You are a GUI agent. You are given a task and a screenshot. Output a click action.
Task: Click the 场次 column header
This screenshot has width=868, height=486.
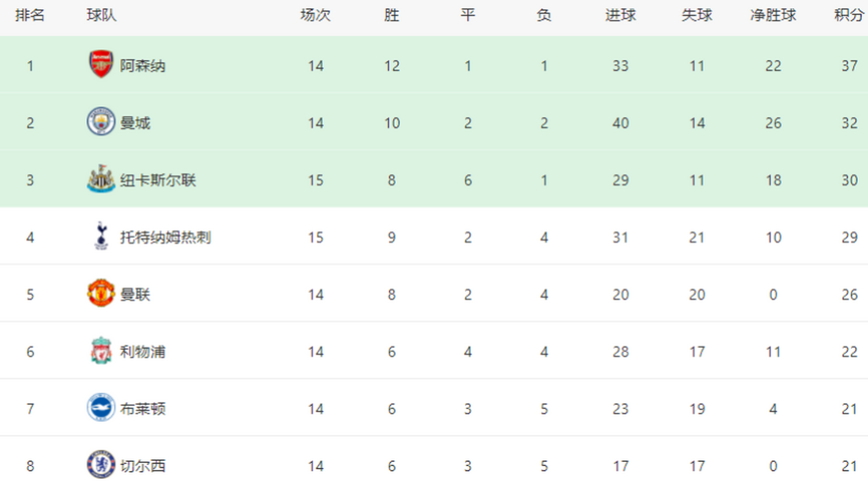click(315, 15)
